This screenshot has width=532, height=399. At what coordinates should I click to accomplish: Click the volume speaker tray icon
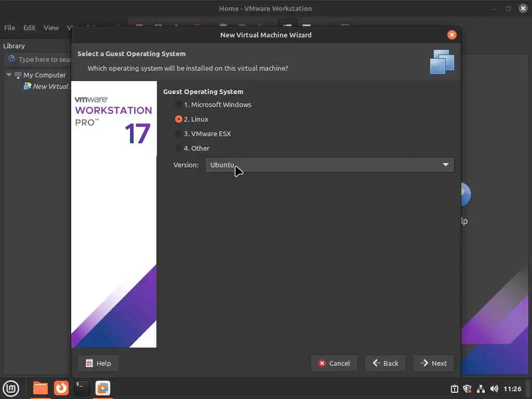pos(495,389)
